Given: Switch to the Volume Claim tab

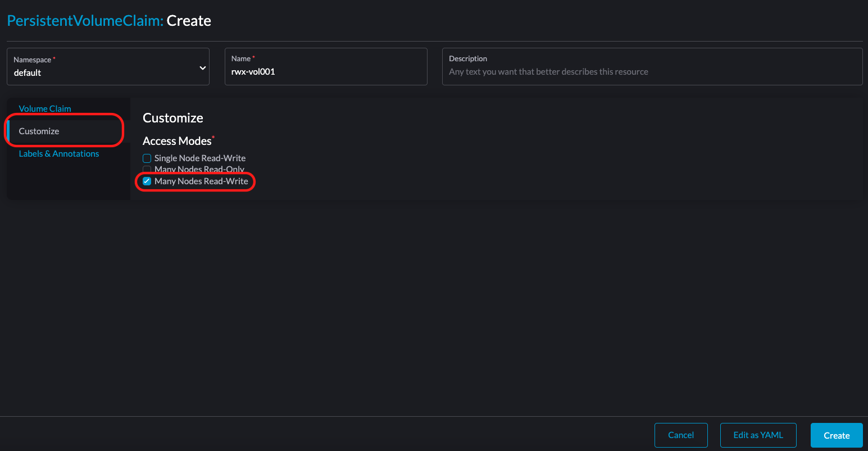Looking at the screenshot, I should (x=45, y=108).
